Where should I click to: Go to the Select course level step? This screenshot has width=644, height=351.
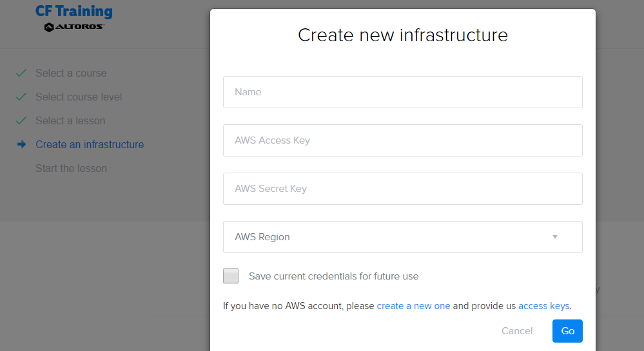[x=79, y=97]
